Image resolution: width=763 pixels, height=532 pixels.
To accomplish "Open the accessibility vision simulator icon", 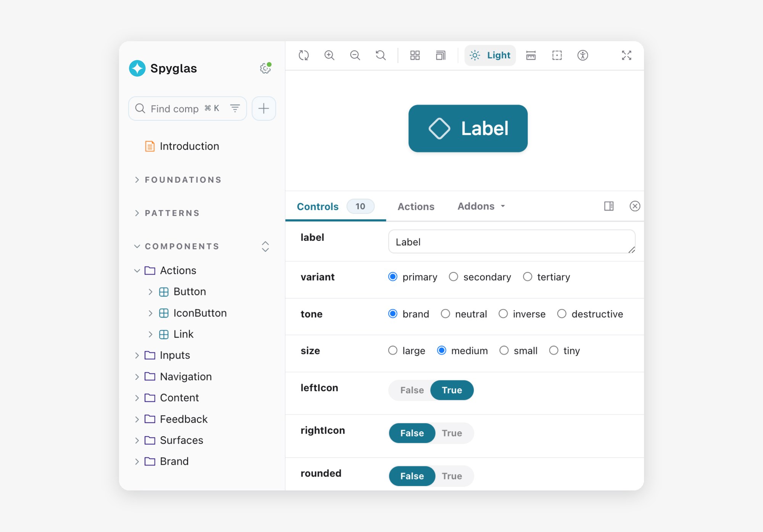I will point(583,55).
